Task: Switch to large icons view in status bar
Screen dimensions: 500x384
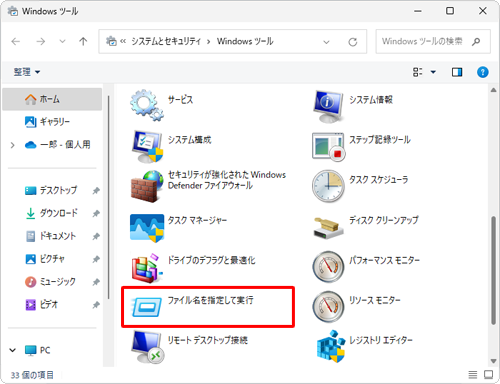Action: [488, 375]
